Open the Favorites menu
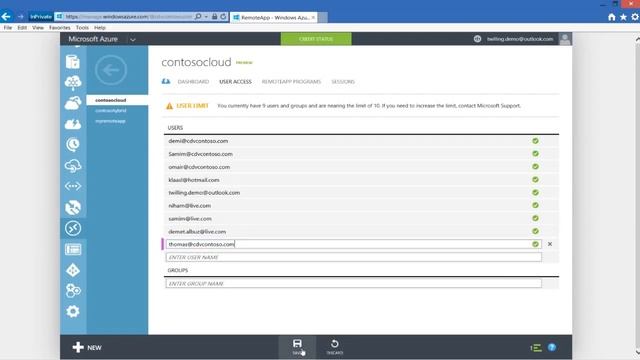640x360 pixels. (60, 28)
